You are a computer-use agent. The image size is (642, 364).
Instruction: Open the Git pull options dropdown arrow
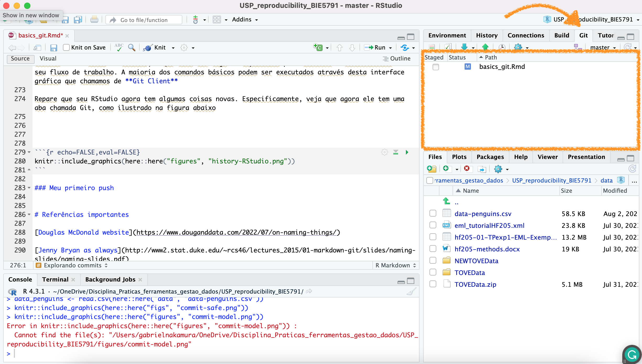coord(473,48)
